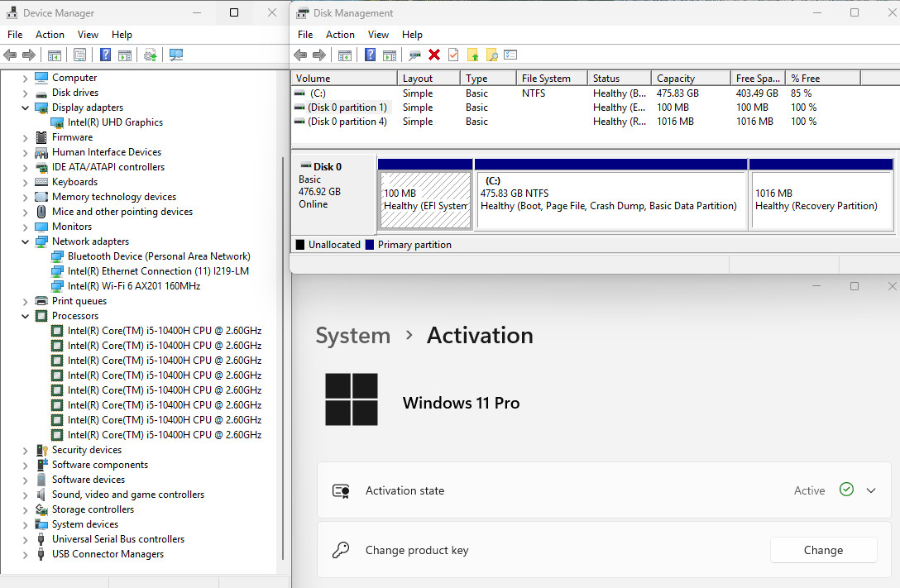Click blue Help icon in Device Manager toolbar
Image resolution: width=900 pixels, height=588 pixels.
point(106,55)
